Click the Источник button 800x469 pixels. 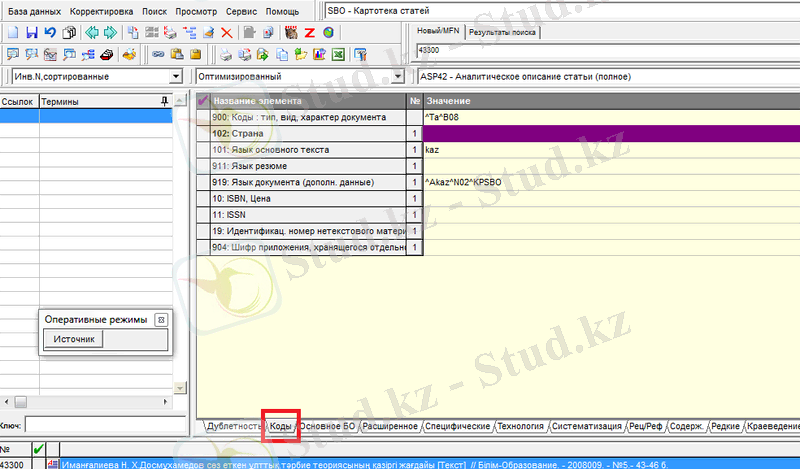coord(74,339)
